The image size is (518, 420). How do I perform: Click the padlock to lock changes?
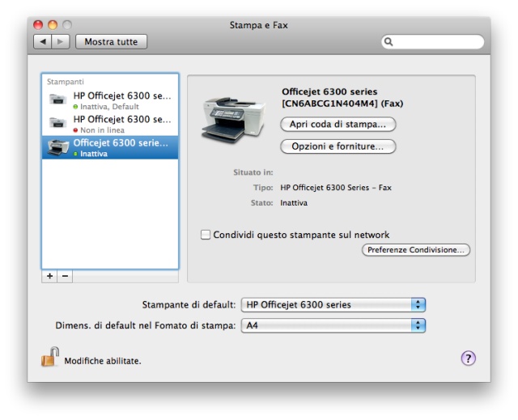point(50,357)
